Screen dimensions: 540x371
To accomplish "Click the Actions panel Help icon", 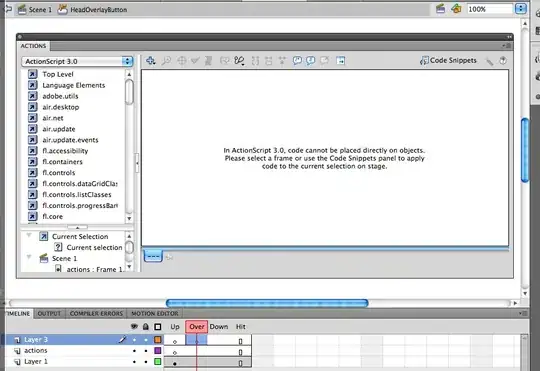I will pos(503,61).
